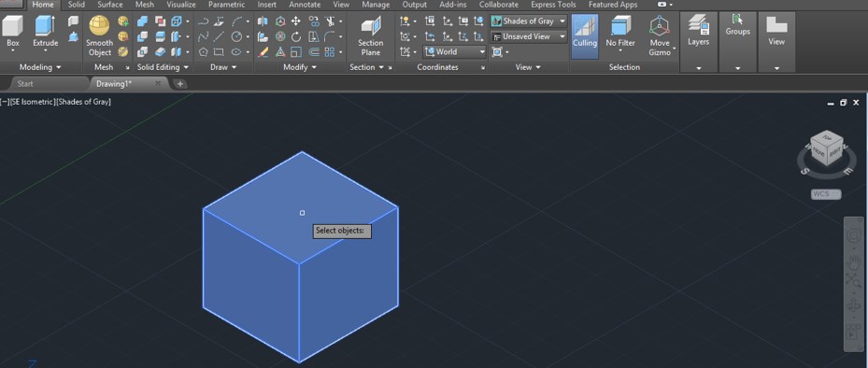Go to the Parametric ribbon tab
868x368 pixels.
(226, 5)
